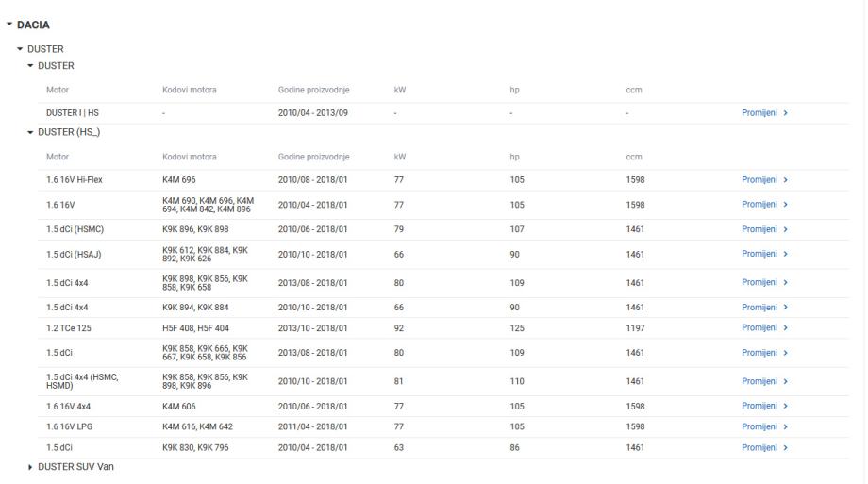Click Promijeni for 1.6 16V LPG

point(759,427)
